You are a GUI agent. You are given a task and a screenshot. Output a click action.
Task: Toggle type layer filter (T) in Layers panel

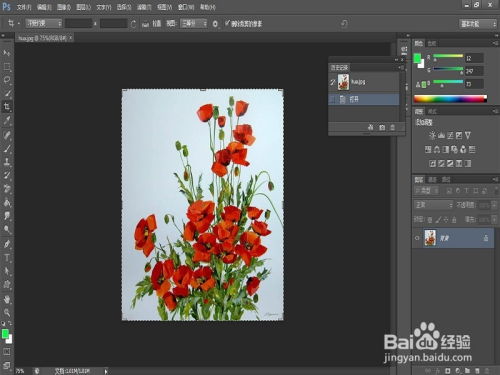(466, 191)
